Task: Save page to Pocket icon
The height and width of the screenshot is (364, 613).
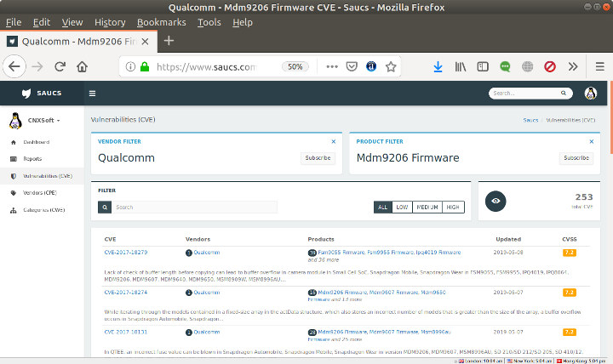Action: (x=352, y=67)
